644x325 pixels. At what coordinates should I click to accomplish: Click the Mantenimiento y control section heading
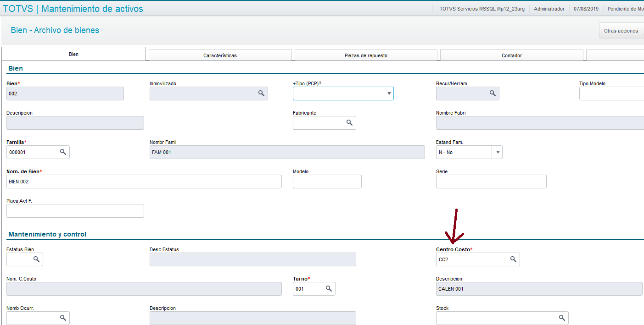[47, 234]
